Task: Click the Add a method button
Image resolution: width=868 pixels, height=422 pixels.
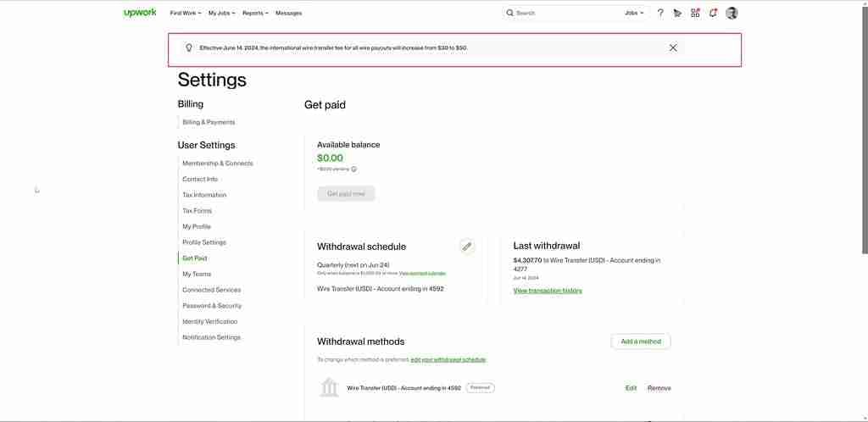Action: (640, 341)
